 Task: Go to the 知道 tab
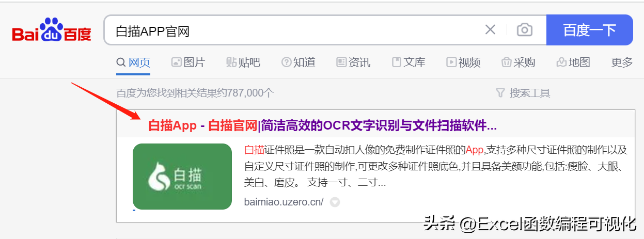(298, 62)
